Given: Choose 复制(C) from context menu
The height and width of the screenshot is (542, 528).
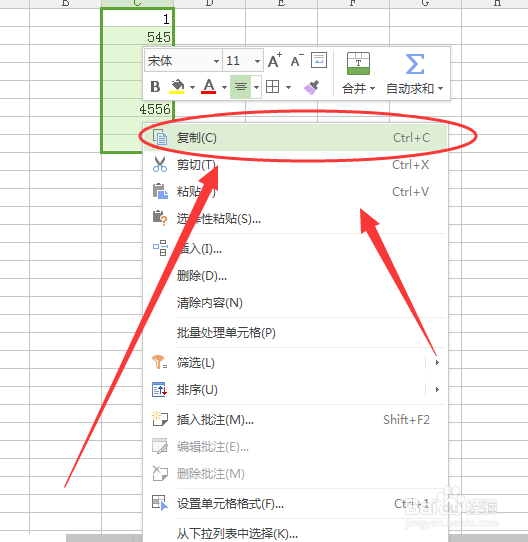Looking at the screenshot, I should (x=295, y=138).
